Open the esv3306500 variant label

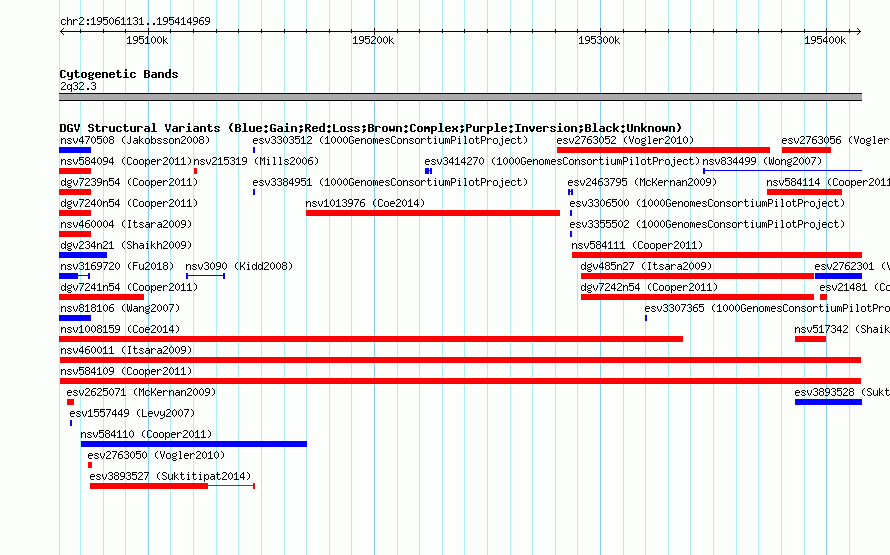coord(707,203)
